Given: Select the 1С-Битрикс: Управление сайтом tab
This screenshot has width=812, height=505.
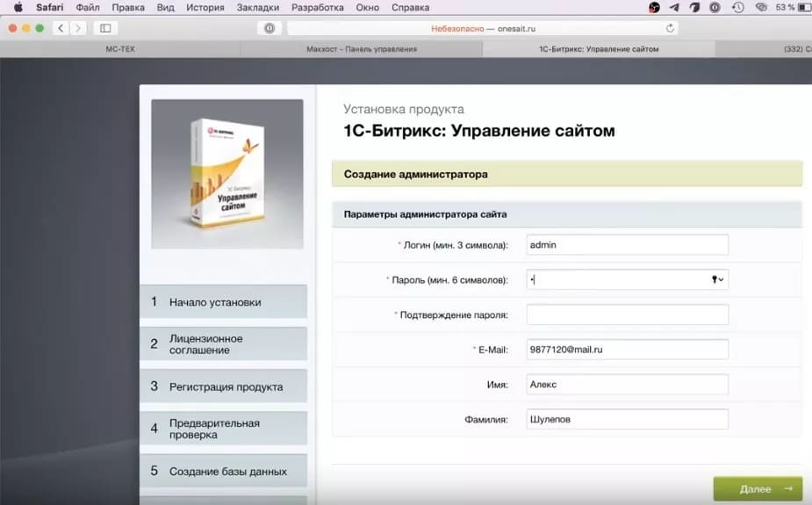Looking at the screenshot, I should 599,49.
